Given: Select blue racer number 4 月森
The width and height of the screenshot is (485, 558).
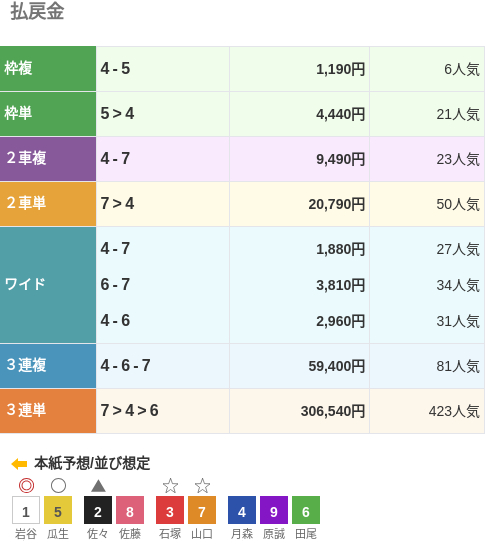Looking at the screenshot, I should coord(242,510).
